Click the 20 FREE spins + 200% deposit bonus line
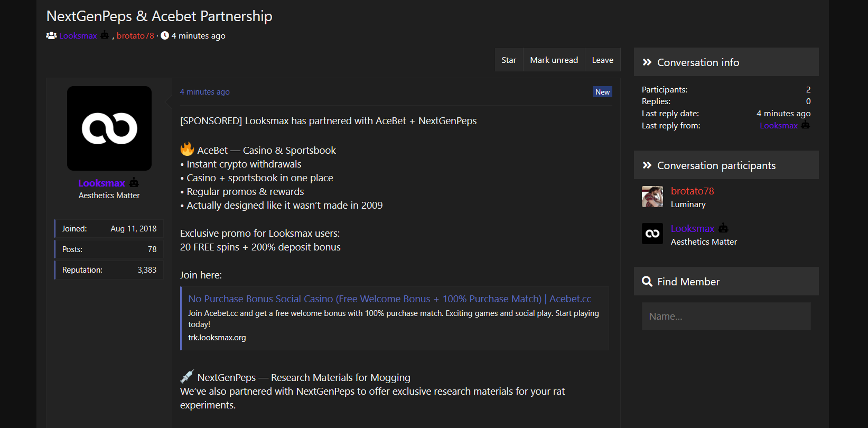 [x=260, y=247]
